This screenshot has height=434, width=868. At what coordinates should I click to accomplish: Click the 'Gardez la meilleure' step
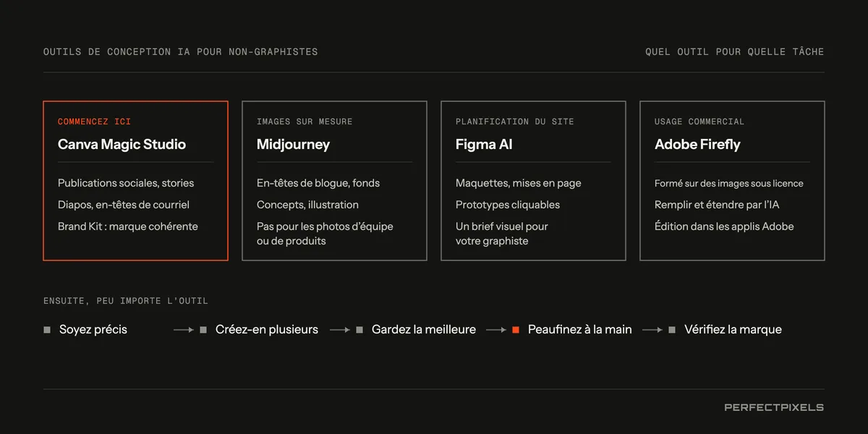tap(424, 329)
